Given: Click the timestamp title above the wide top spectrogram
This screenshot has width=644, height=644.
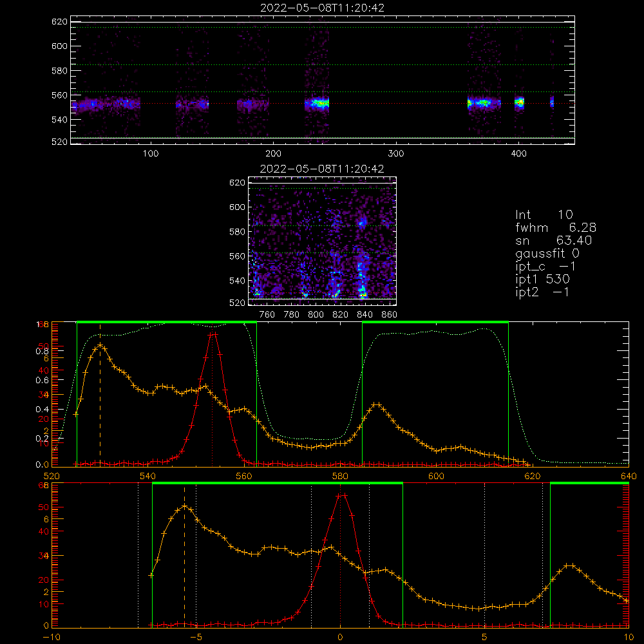Looking at the screenshot, I should 322,8.
